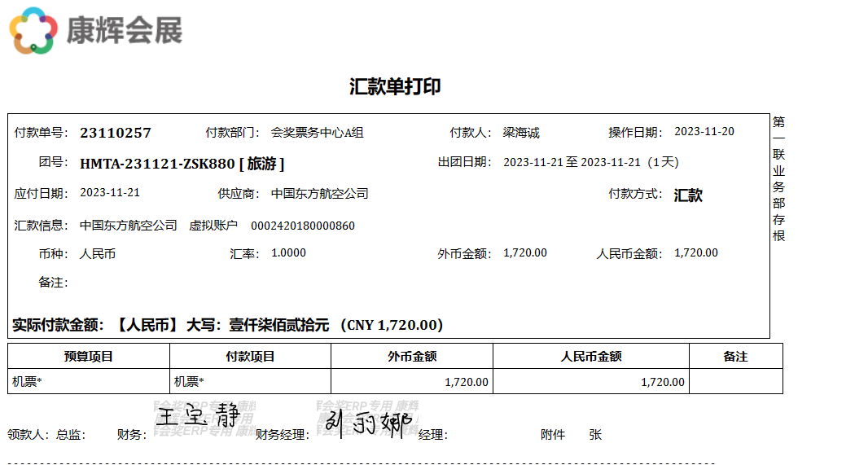Click the 外币金额 table column header

click(x=412, y=357)
